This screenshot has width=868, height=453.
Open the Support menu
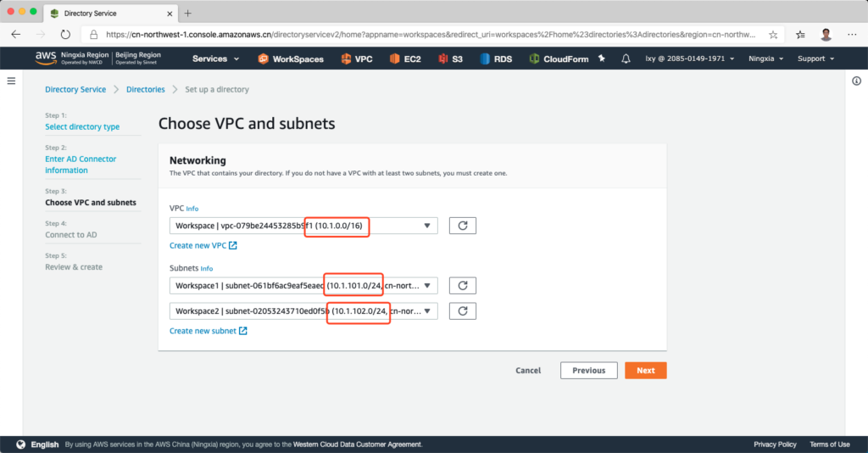click(815, 59)
